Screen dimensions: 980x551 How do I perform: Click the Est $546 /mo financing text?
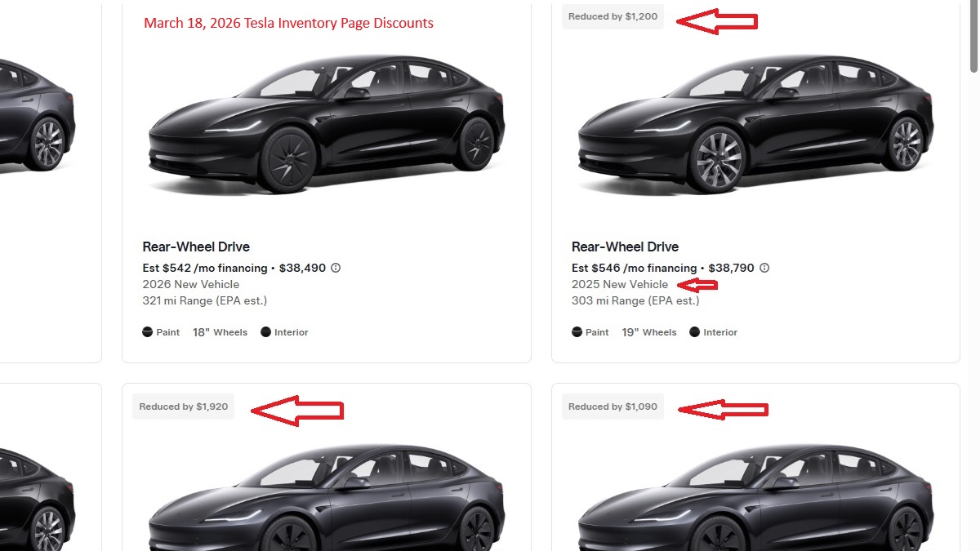(635, 268)
